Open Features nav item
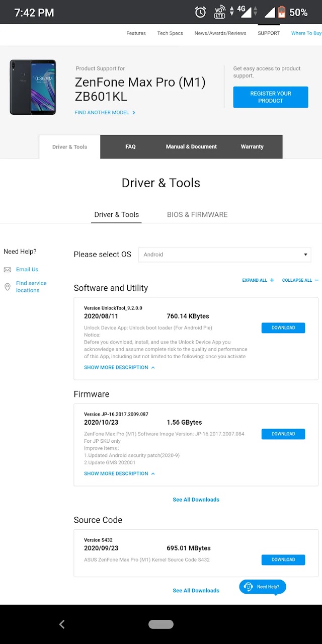This screenshot has height=644, width=322. tap(136, 33)
